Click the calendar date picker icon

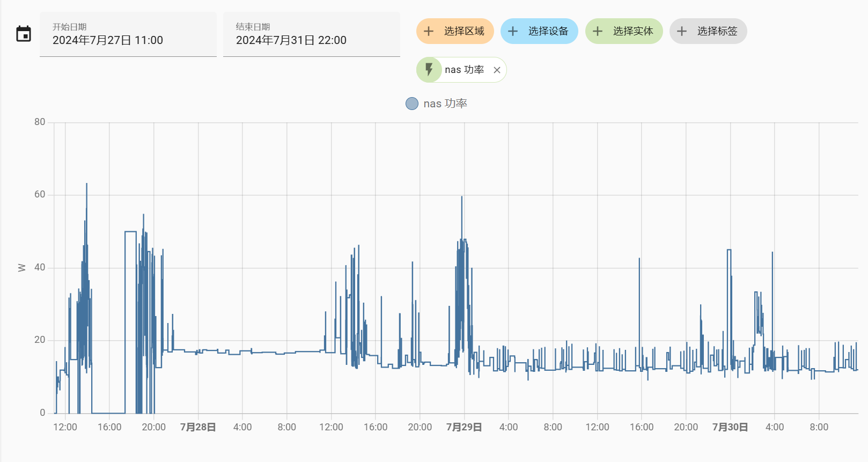click(24, 34)
